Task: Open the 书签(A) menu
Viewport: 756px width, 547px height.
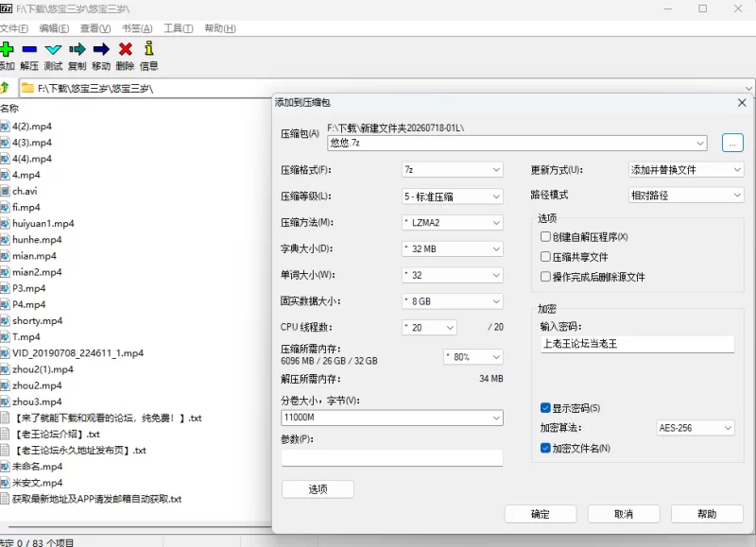Action: (x=137, y=28)
